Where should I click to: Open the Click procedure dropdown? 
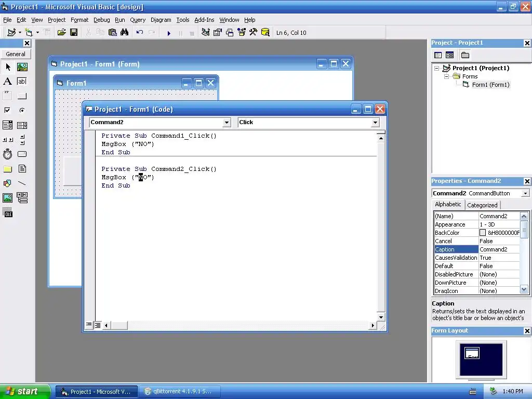pyautogui.click(x=375, y=123)
